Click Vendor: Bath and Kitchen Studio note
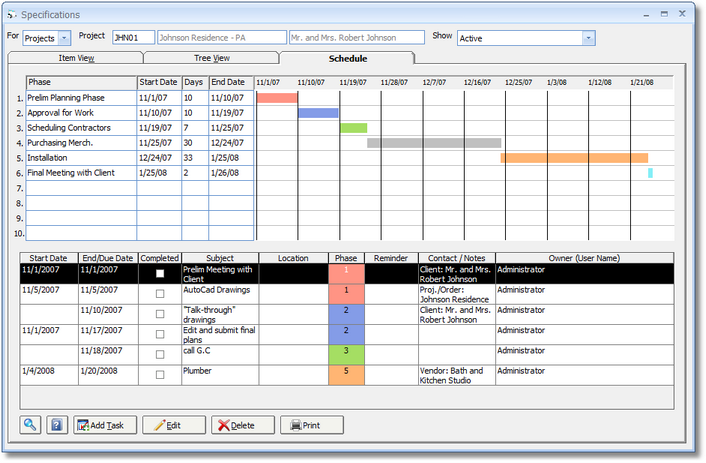The width and height of the screenshot is (706, 463). coord(457,375)
